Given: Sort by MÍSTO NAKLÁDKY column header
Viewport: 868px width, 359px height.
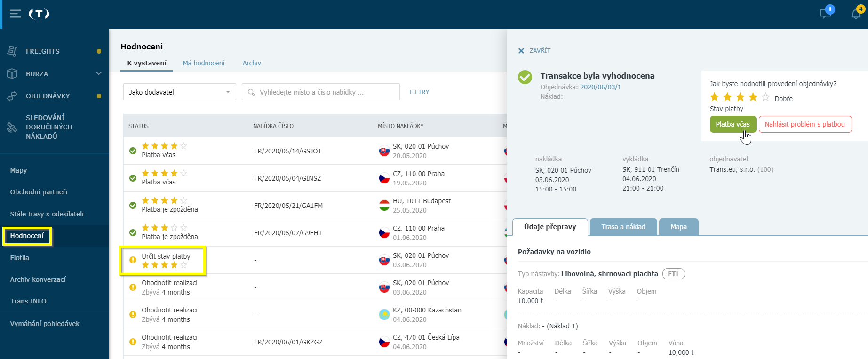Looking at the screenshot, I should [x=401, y=126].
